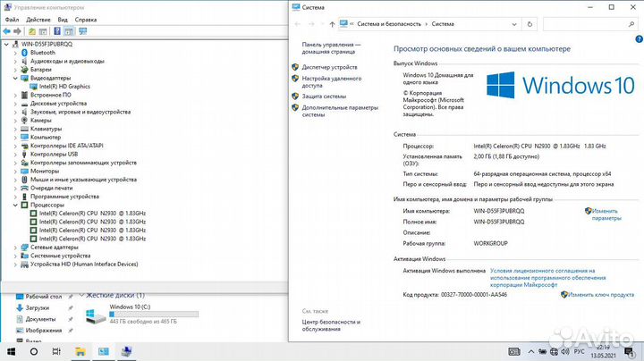This screenshot has height=361, width=644.
Task: Click the monitor scan icon in Computer Management toolbar
Action: (83, 31)
